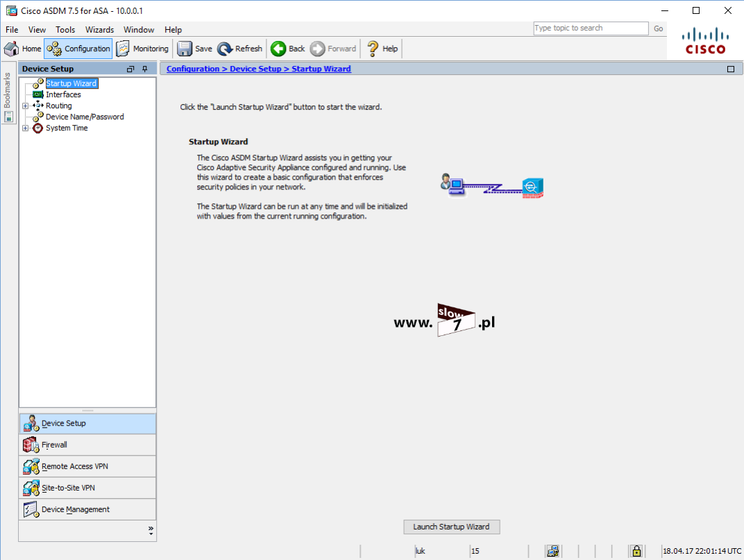Open the Monitoring view
The image size is (744, 560).
coord(142,49)
